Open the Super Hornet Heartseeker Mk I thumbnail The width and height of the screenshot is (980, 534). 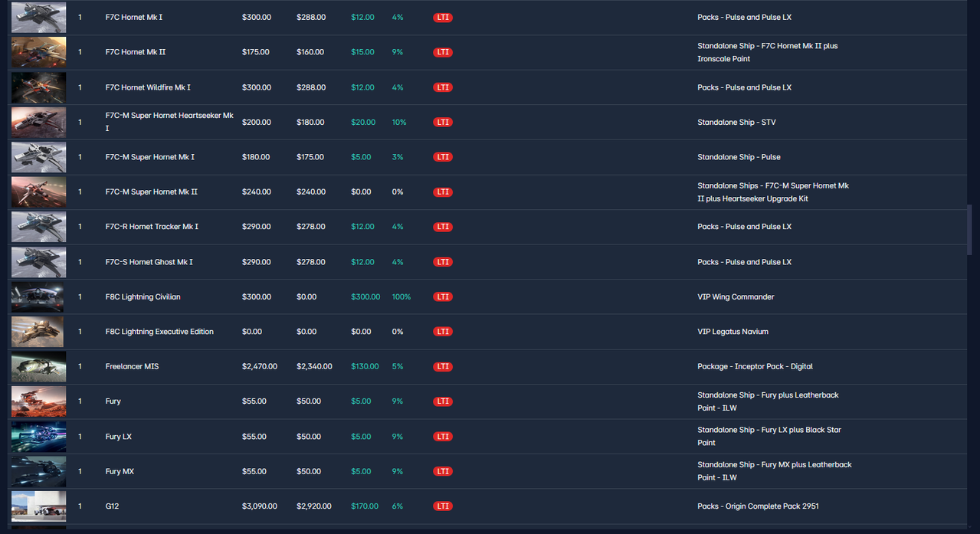(x=38, y=122)
